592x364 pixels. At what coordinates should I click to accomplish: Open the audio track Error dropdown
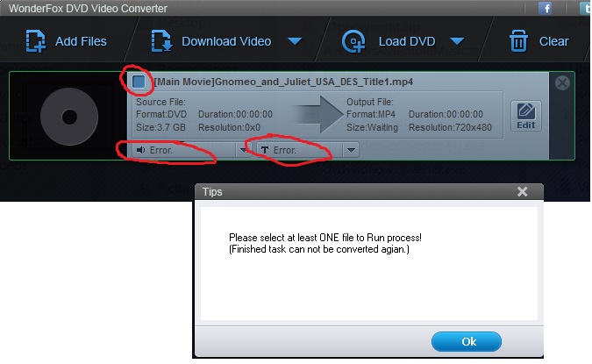tap(243, 150)
